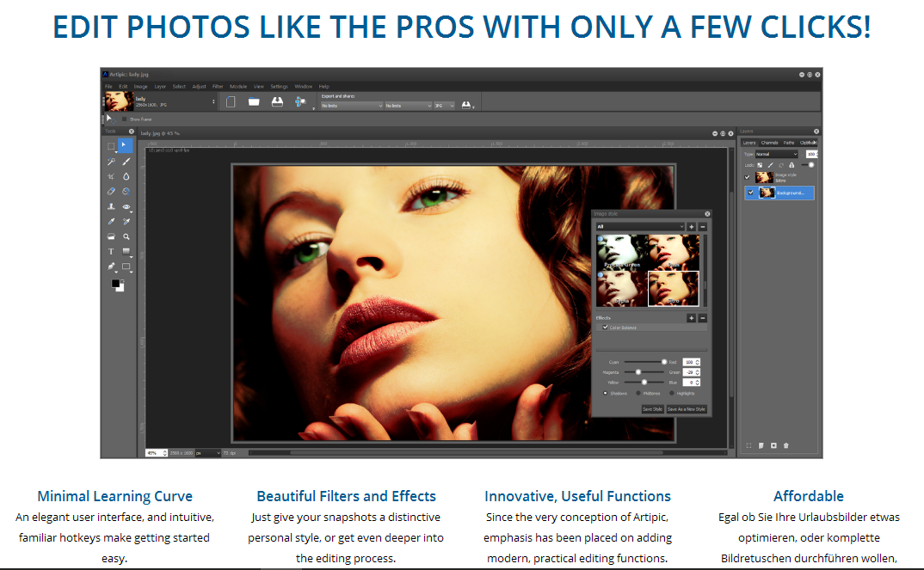Open the Module menu
Screen dimensions: 924x570
click(x=238, y=87)
